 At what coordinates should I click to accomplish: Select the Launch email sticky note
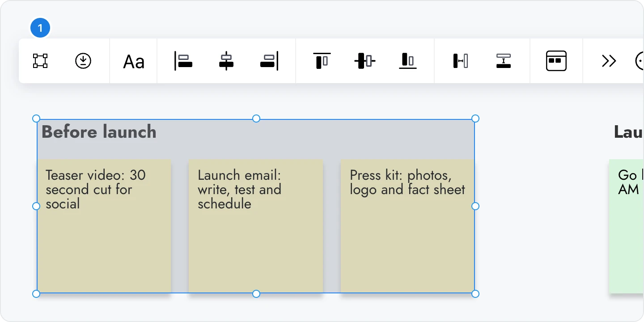click(x=256, y=226)
